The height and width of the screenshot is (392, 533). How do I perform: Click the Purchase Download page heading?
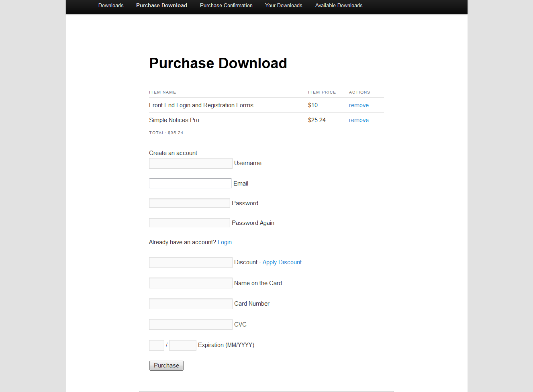(218, 63)
